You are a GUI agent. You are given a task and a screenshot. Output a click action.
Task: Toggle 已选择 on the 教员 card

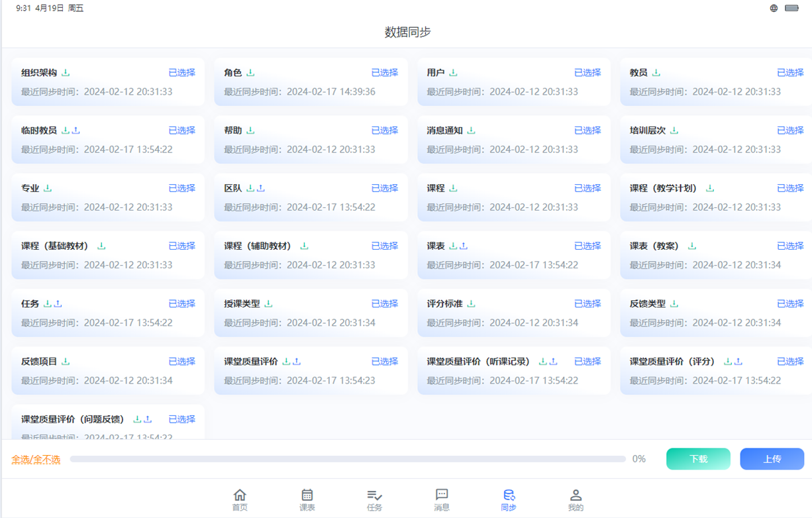(x=790, y=73)
